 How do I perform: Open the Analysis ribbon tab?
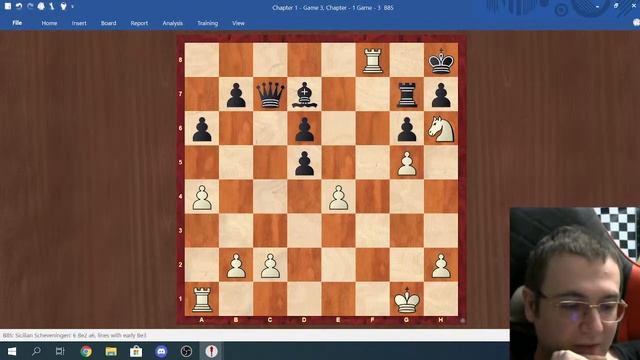[173, 23]
